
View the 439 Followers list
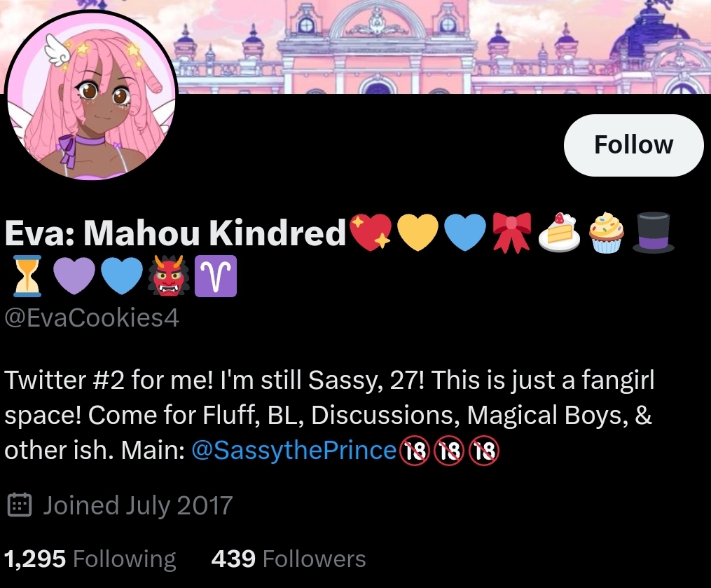tap(289, 559)
